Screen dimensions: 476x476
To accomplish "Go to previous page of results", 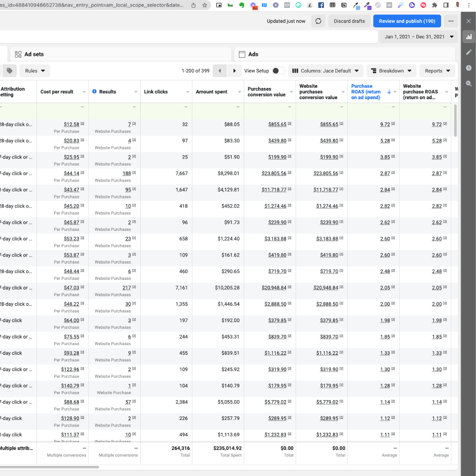I will click(219, 71).
